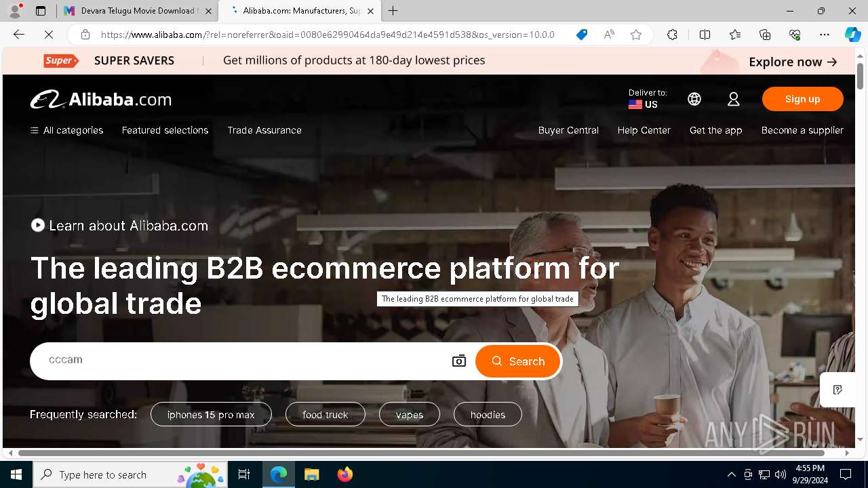Screen dimensions: 868x488
Task: Open the floating feedback note icon
Action: (x=837, y=390)
